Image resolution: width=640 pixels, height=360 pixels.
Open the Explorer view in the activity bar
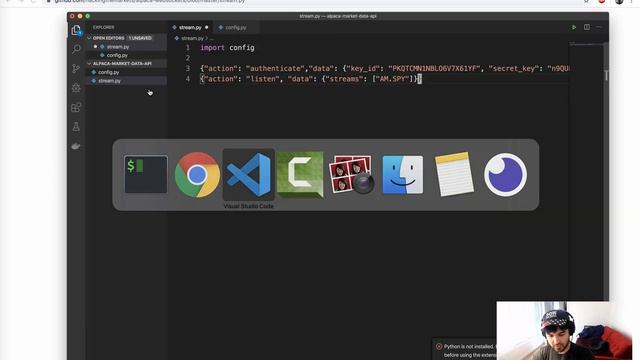pyautogui.click(x=76, y=30)
